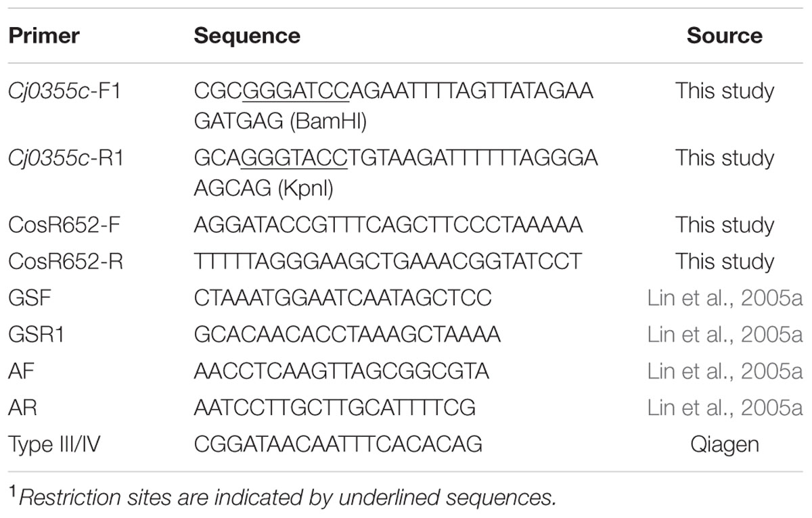Select the Cj0355c-R1 primer name

point(66,158)
